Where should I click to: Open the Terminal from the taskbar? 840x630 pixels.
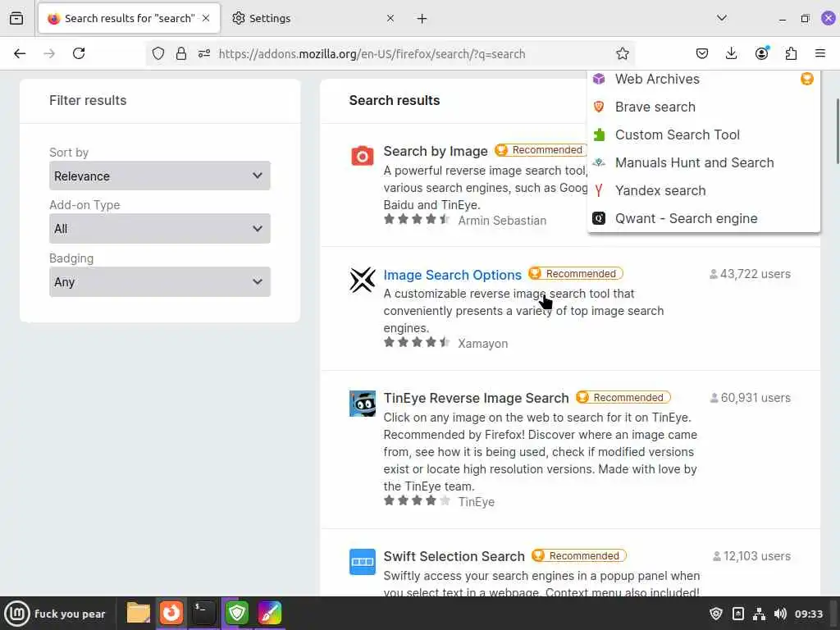(x=204, y=614)
